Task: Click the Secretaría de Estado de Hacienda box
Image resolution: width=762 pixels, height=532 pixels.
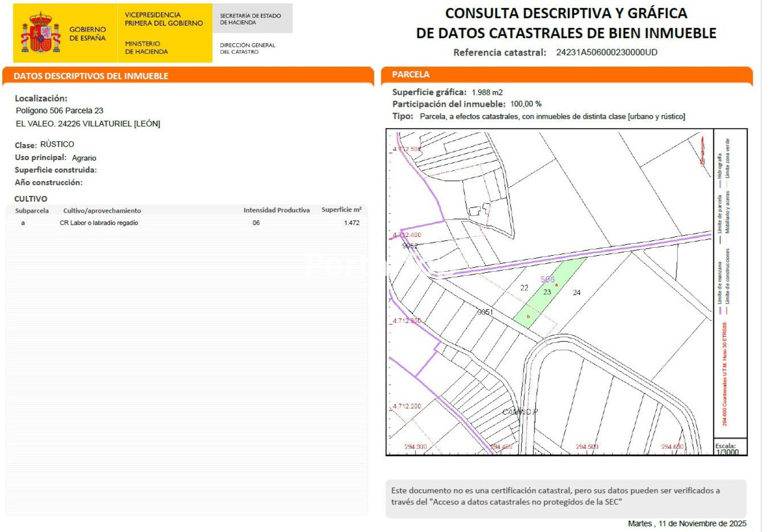Action: [252, 19]
